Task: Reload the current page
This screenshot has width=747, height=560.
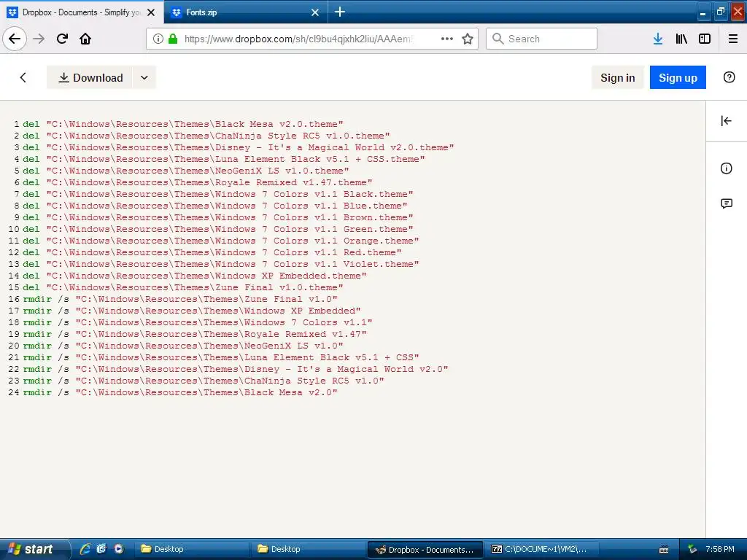Action: [62, 39]
